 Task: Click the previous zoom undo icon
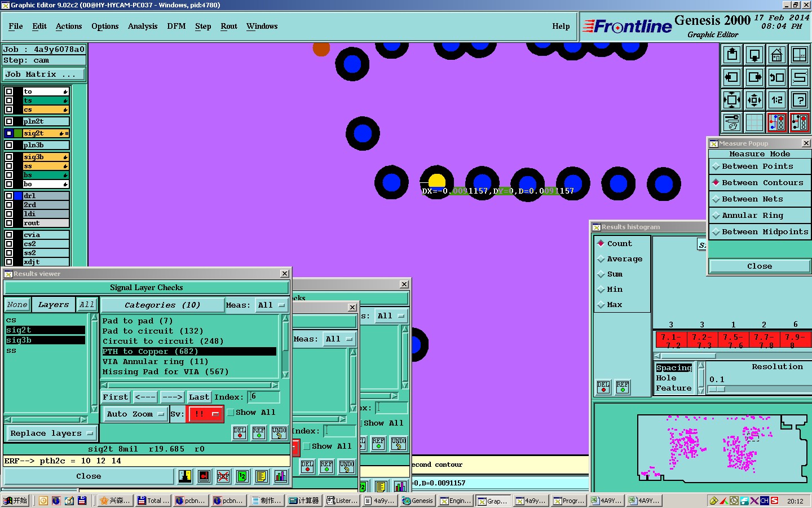(x=777, y=77)
